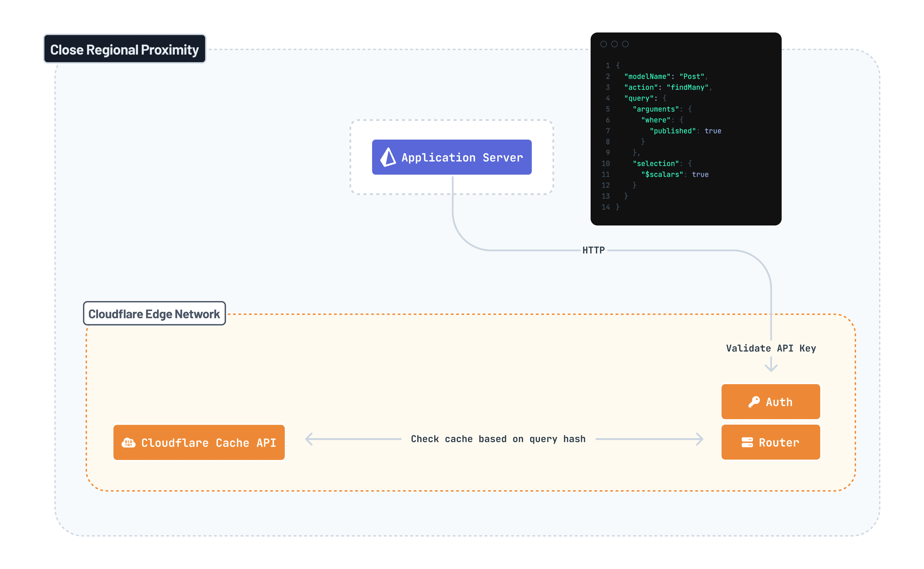924x569 pixels.
Task: Select the Cloudflare Cache API node
Action: point(199,443)
